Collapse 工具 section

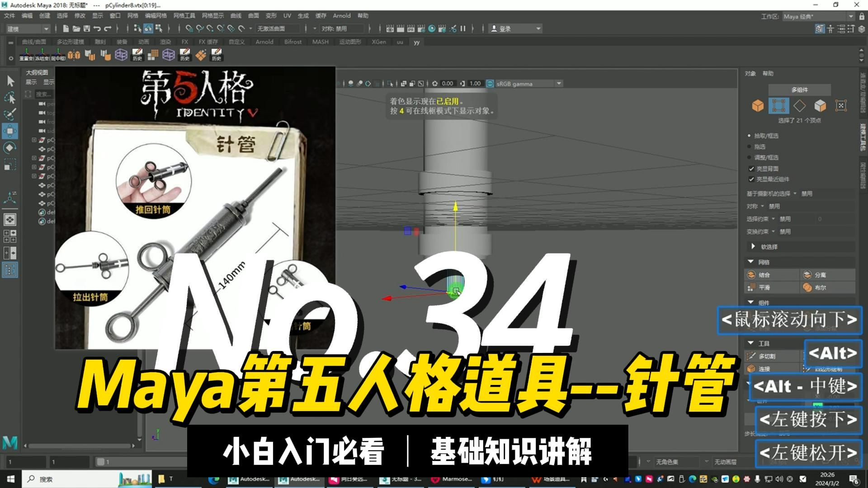click(750, 343)
